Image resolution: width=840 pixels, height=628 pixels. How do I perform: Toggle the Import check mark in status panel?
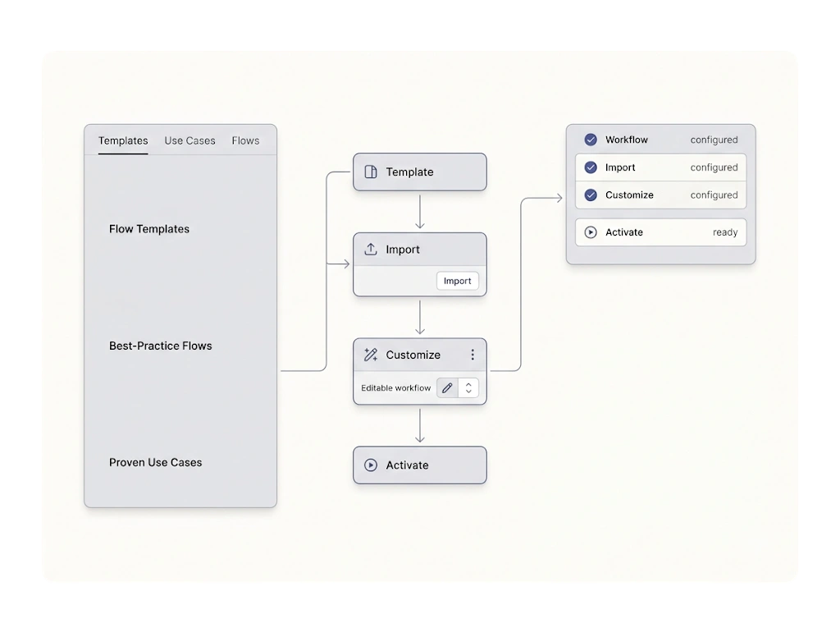[591, 167]
